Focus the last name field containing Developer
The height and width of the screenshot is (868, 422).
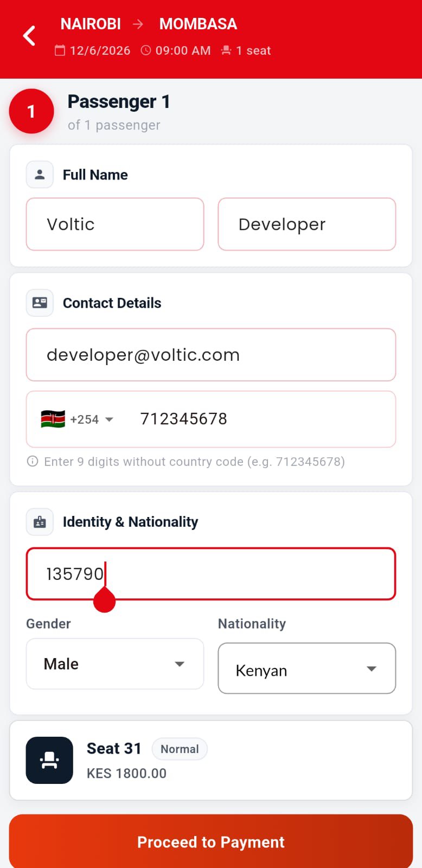click(x=307, y=224)
